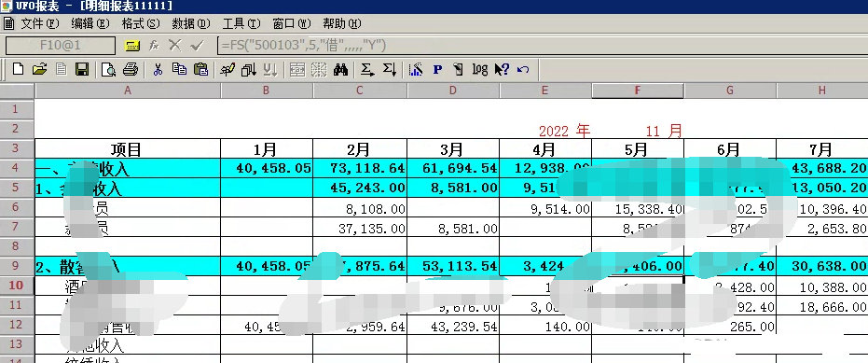
Task: Click the bold blue P icon
Action: (x=437, y=69)
